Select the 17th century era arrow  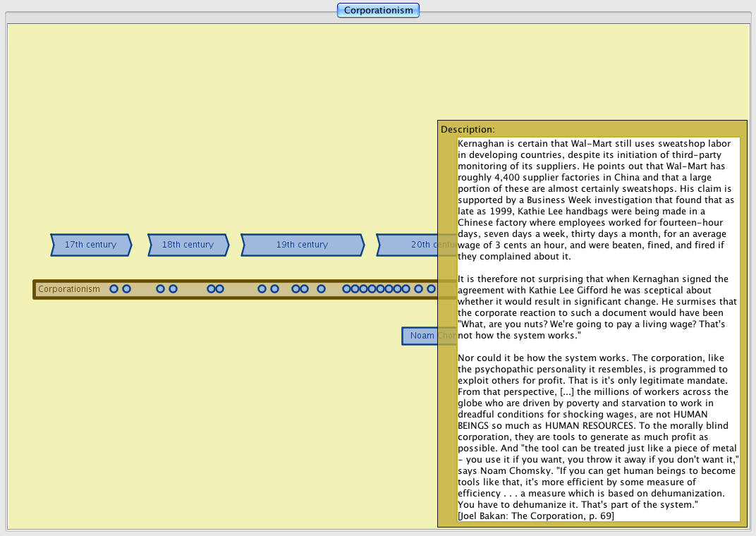click(90, 245)
